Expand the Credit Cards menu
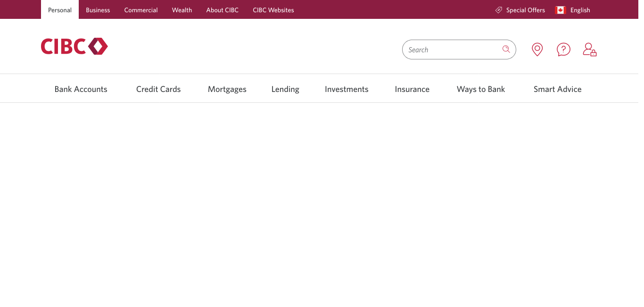Screen dimensions: 644x307 [x=158, y=89]
